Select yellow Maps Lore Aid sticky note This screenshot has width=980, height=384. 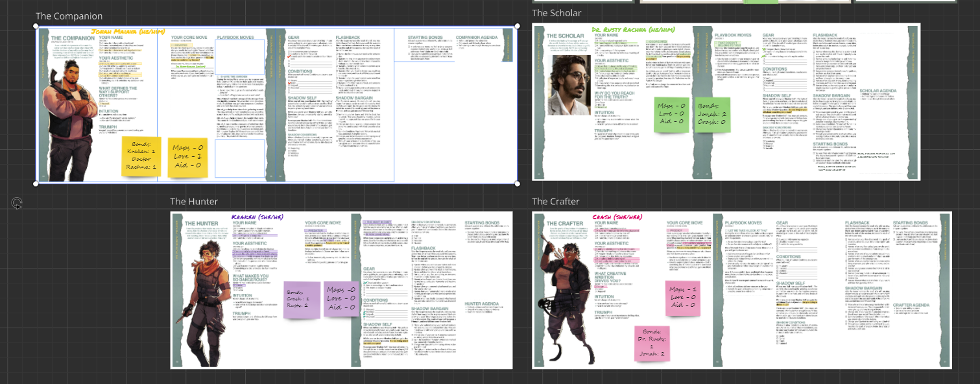187,157
